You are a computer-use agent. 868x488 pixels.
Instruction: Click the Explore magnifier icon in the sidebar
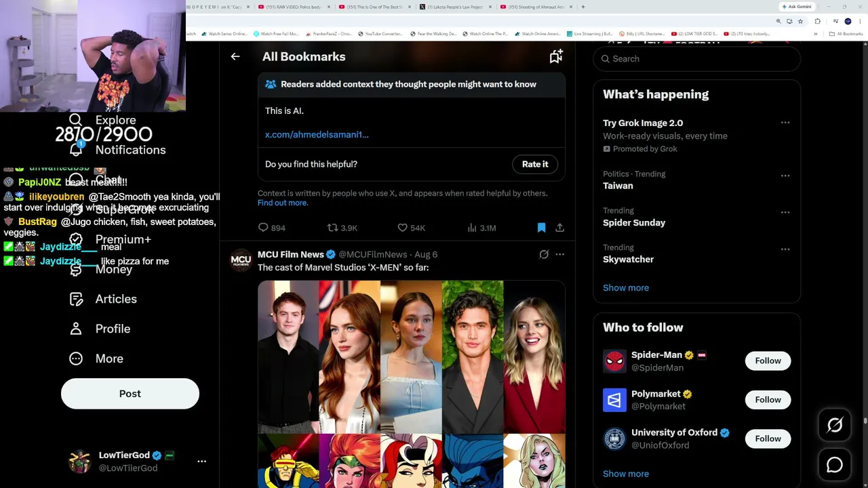75,120
